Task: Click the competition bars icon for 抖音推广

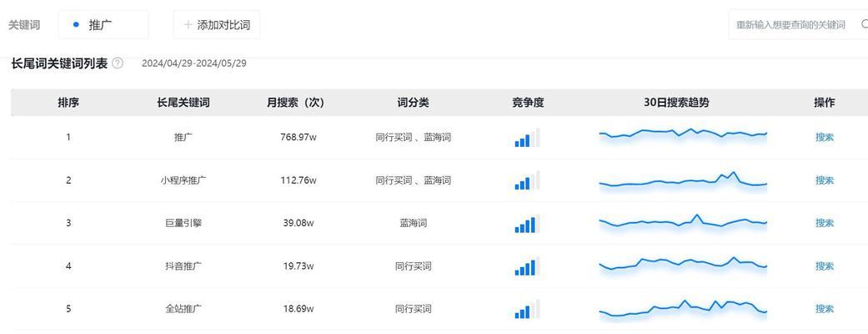Action: [x=527, y=266]
